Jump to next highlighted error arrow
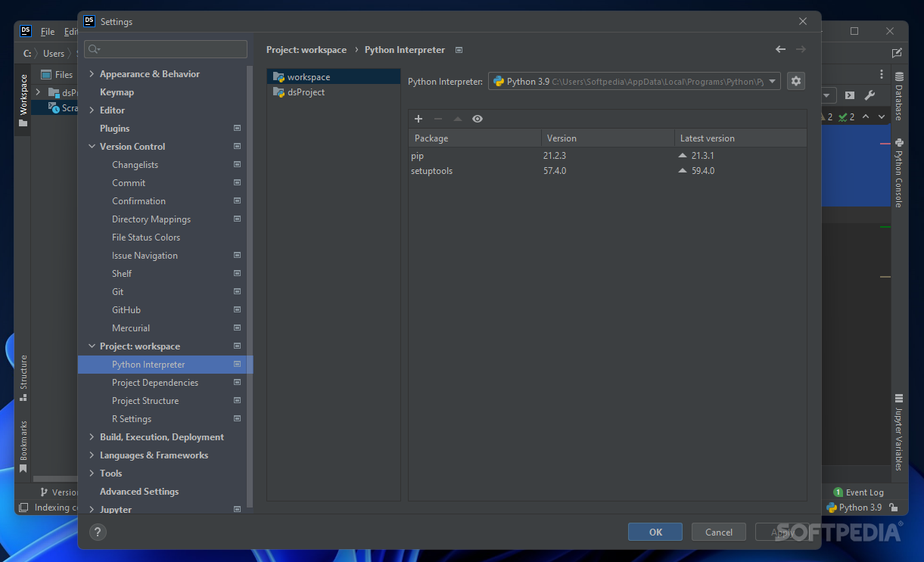Image resolution: width=924 pixels, height=562 pixels. [881, 116]
